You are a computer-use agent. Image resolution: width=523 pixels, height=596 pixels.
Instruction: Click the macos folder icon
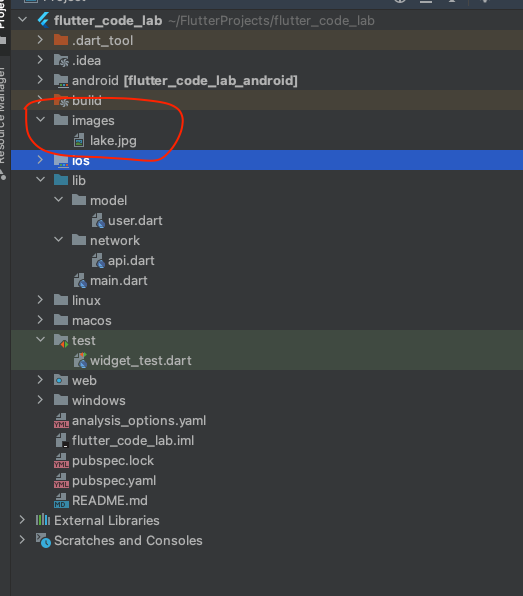[x=61, y=320]
